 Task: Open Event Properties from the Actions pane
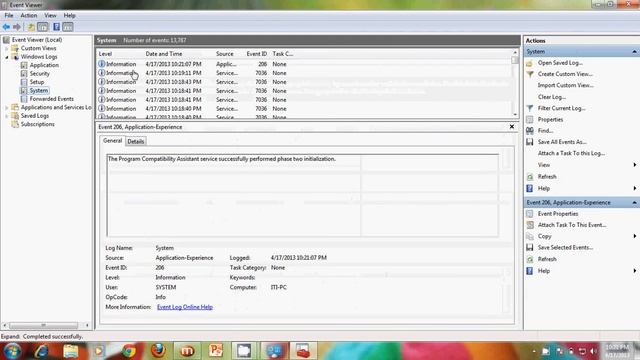pyautogui.click(x=558, y=213)
